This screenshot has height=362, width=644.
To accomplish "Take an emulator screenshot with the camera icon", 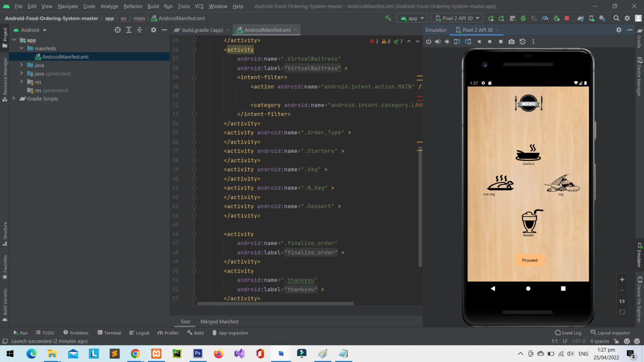I will (511, 41).
